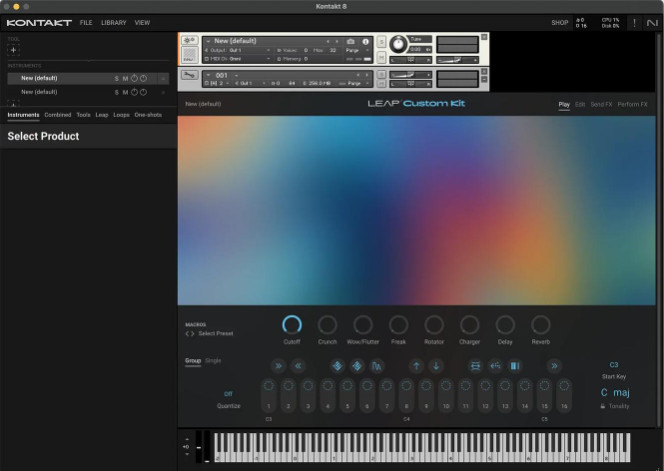This screenshot has width=664, height=471.
Task: Open the Send FX page
Action: click(601, 105)
